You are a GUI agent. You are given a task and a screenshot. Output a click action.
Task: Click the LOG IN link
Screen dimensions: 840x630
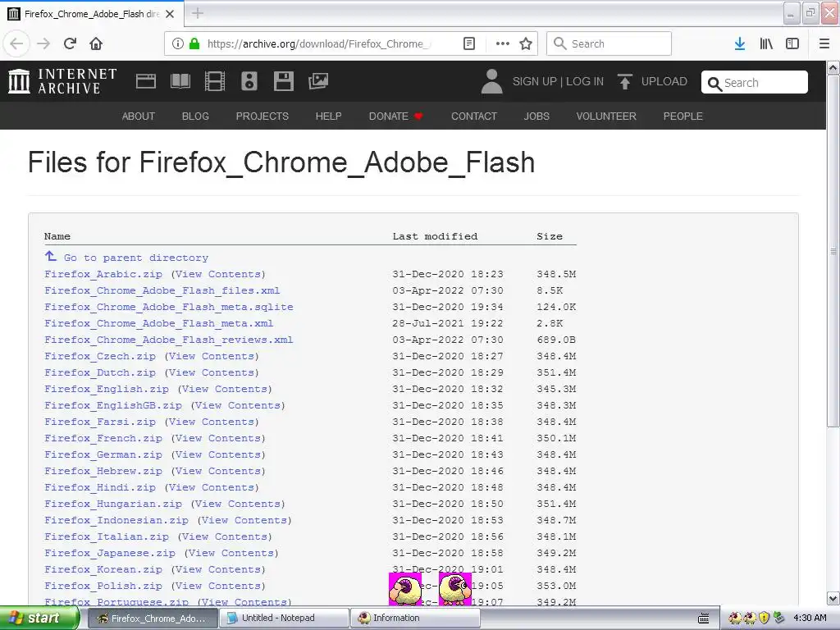pyautogui.click(x=585, y=81)
